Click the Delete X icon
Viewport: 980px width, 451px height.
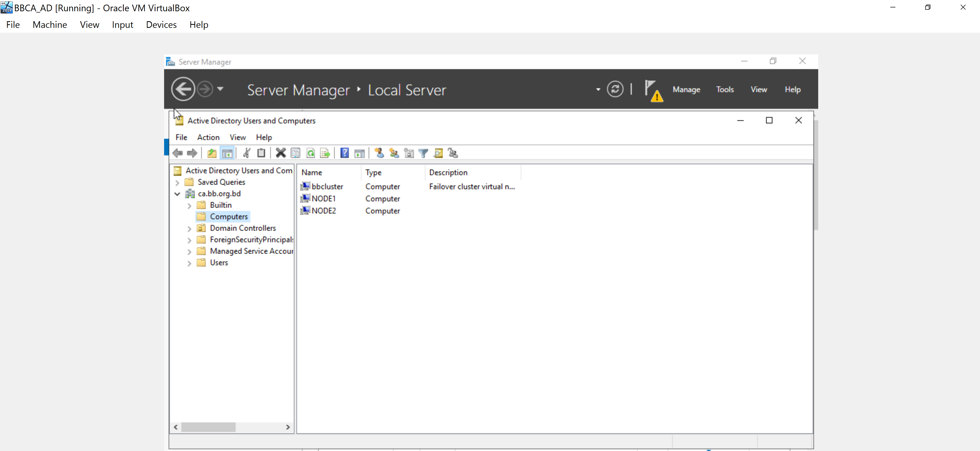coord(281,153)
